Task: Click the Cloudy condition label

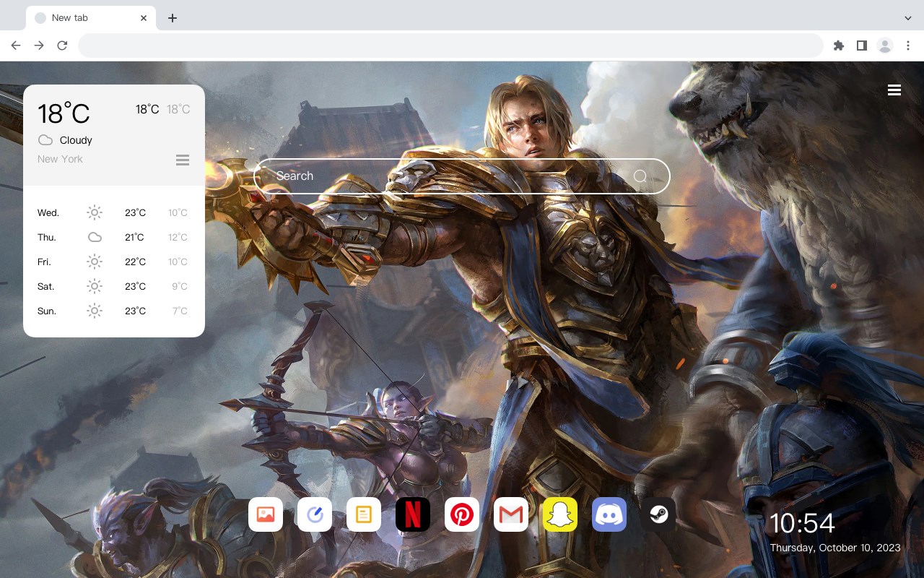Action: [x=76, y=140]
